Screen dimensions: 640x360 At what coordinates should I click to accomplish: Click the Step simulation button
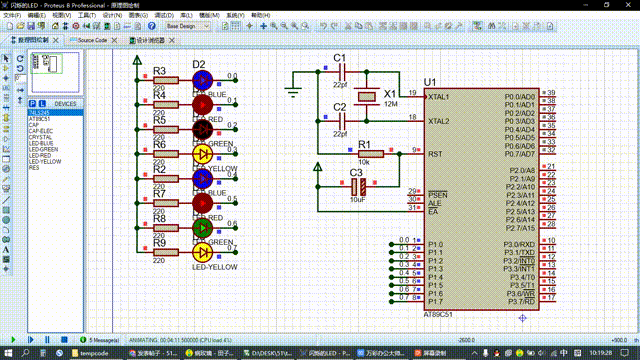(x=31, y=340)
